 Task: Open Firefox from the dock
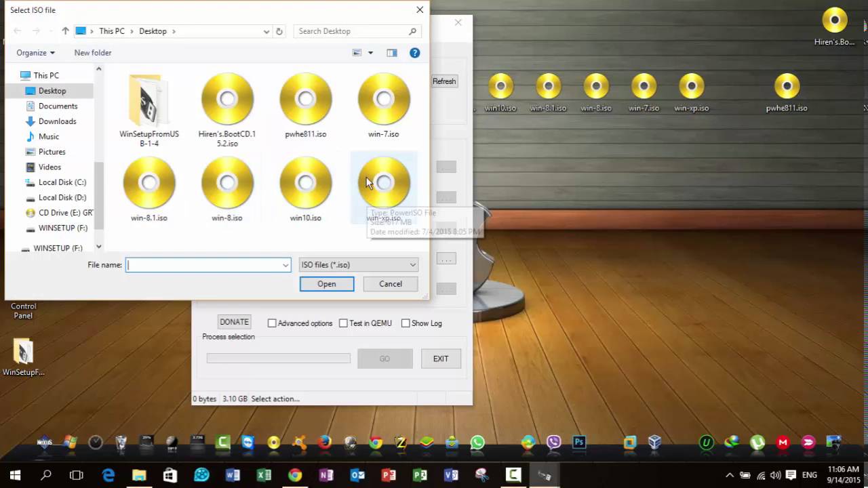[325, 443]
